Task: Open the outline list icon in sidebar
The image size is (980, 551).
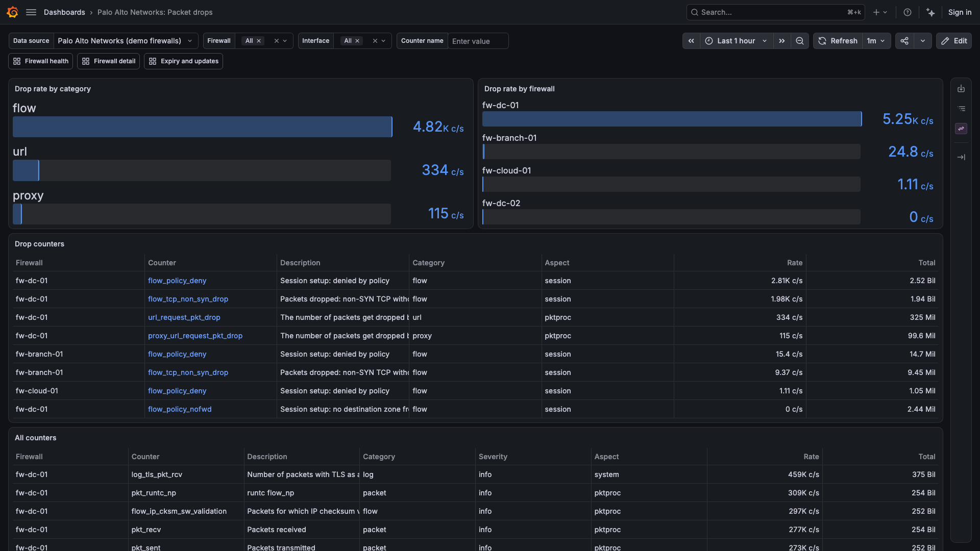Action: click(x=961, y=109)
